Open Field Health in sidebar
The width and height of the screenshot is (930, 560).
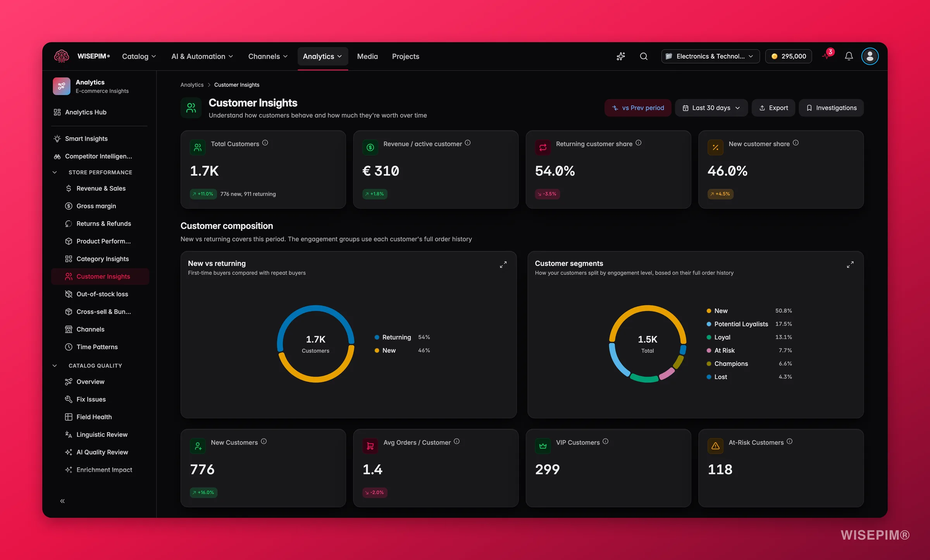[x=100, y=417]
